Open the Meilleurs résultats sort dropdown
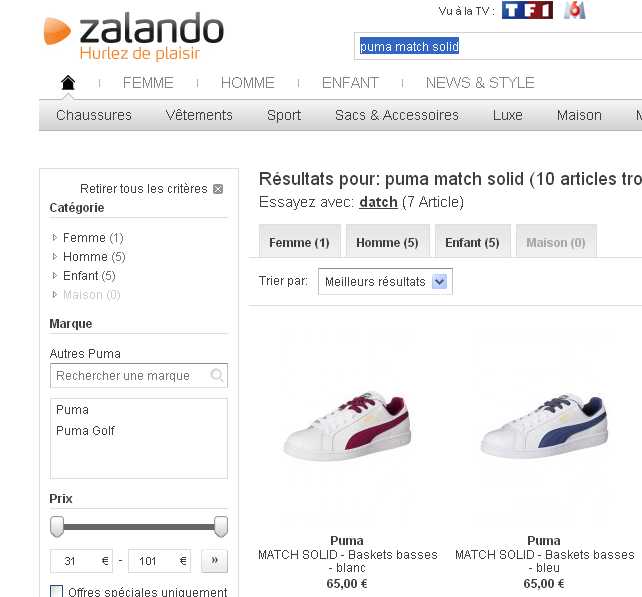This screenshot has width=642, height=597. point(385,281)
